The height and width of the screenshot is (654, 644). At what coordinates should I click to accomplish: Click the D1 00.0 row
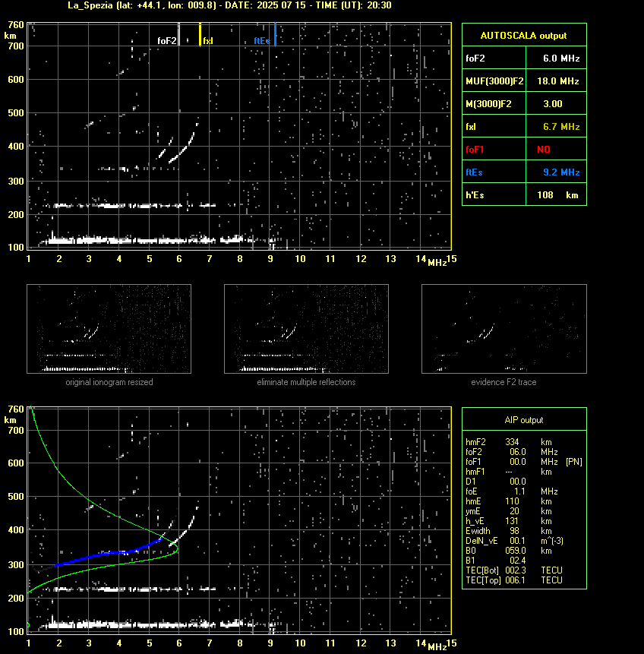(x=495, y=482)
